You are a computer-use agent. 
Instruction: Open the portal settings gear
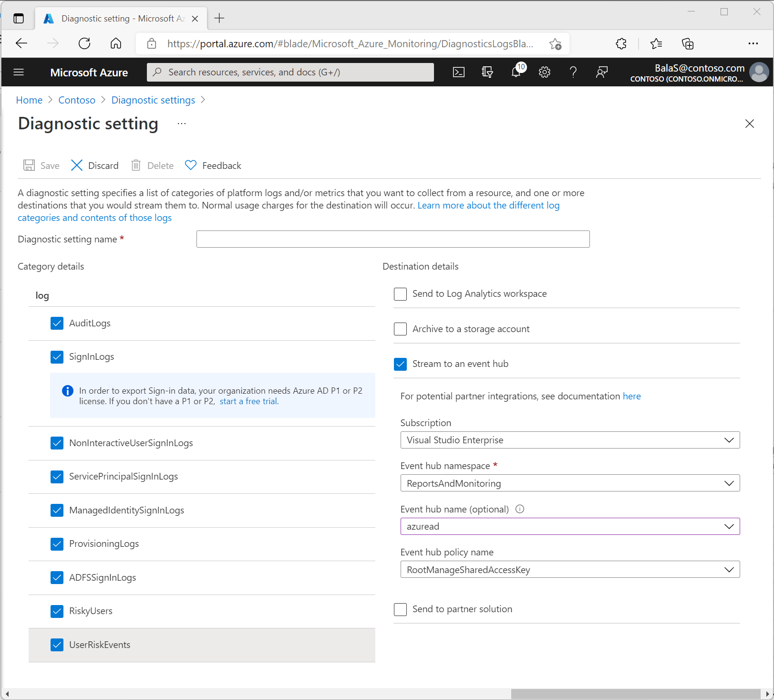544,72
